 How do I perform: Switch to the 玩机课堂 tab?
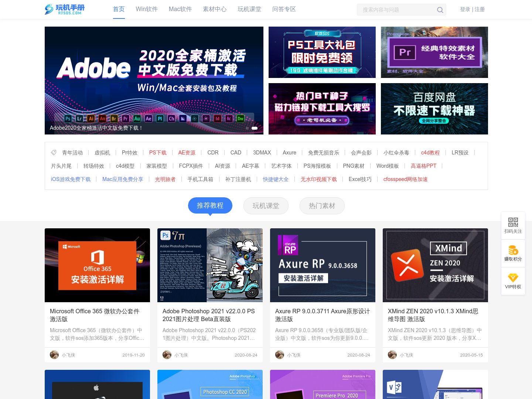coord(266,206)
